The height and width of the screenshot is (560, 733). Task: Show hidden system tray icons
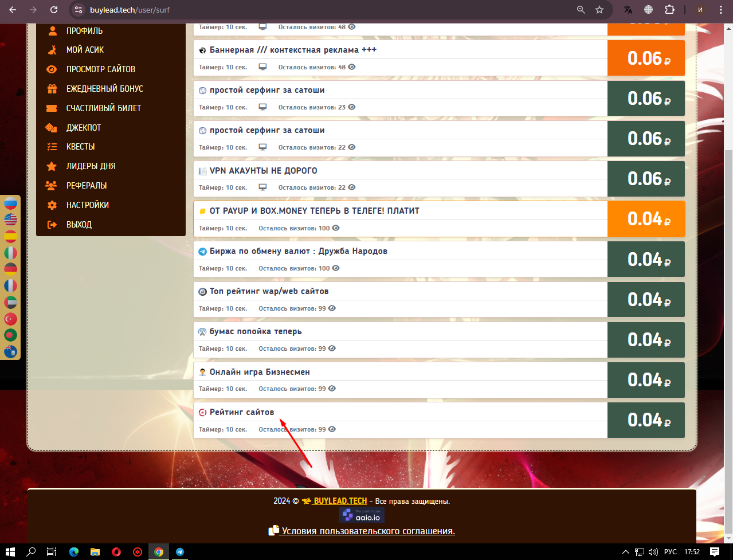coord(625,552)
